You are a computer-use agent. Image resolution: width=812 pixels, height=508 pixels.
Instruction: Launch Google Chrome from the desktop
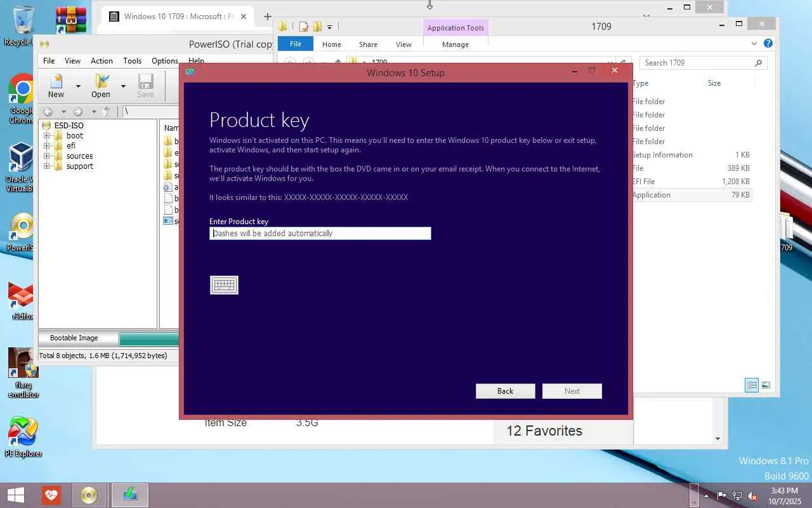[22, 99]
